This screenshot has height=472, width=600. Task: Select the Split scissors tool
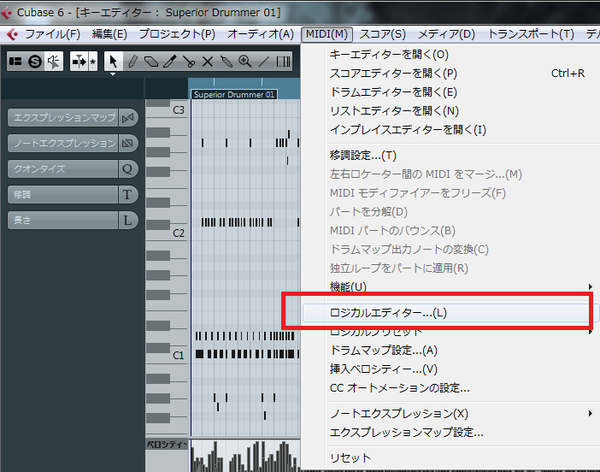pos(189,61)
